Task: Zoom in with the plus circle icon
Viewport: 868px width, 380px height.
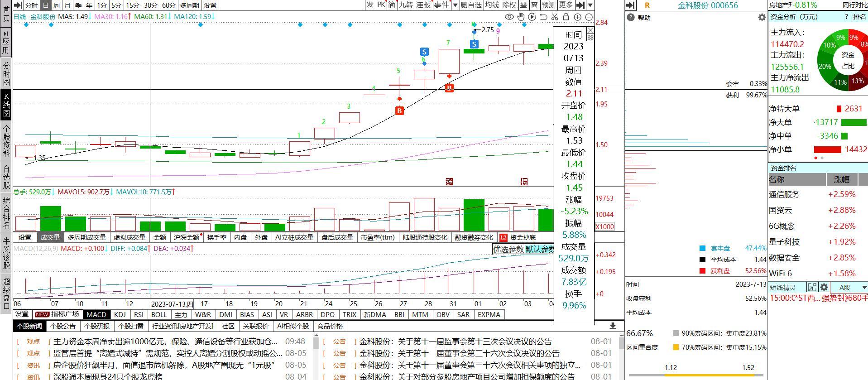Action: (578, 17)
